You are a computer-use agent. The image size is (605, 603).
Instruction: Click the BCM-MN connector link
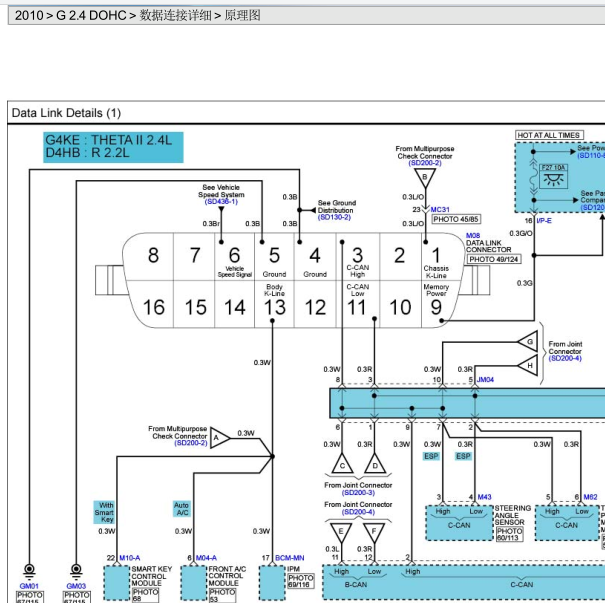289,558
